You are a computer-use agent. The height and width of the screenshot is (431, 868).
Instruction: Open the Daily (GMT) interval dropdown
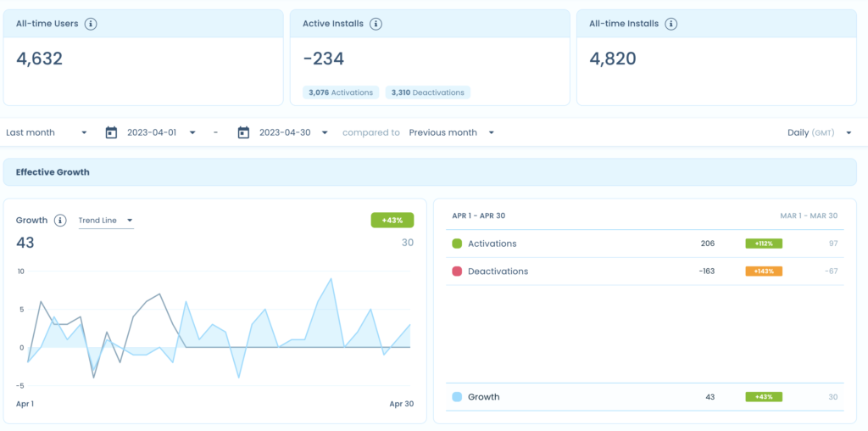click(820, 132)
